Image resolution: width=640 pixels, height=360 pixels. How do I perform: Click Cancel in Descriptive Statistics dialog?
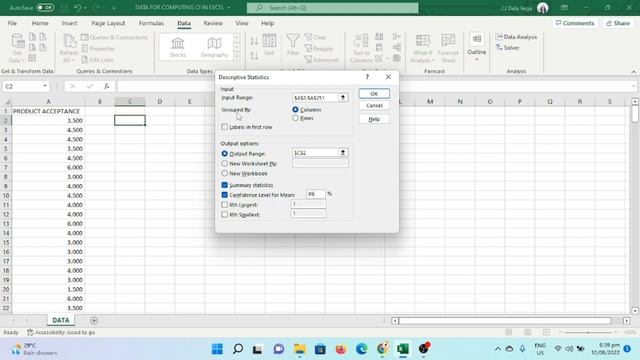(x=374, y=106)
